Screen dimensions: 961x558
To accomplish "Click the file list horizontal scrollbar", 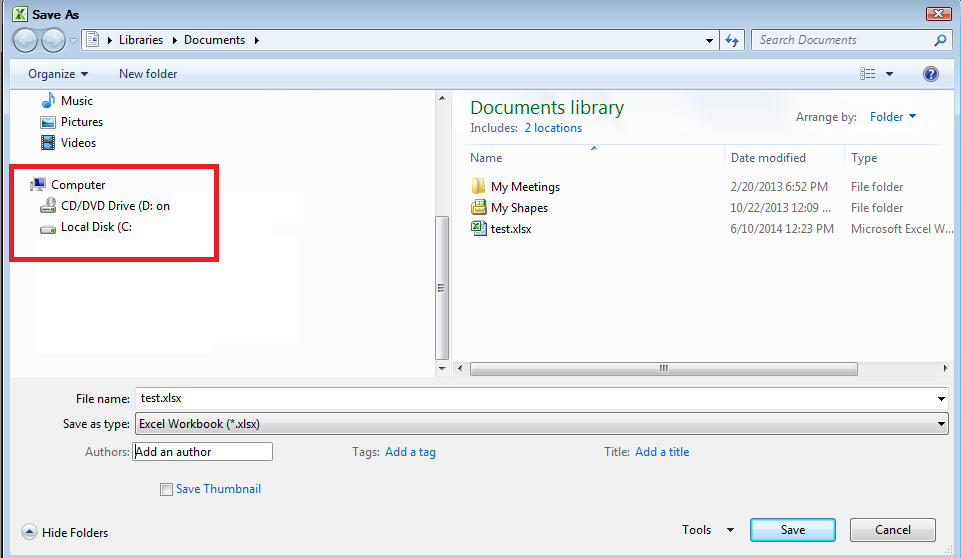I will pos(663,369).
